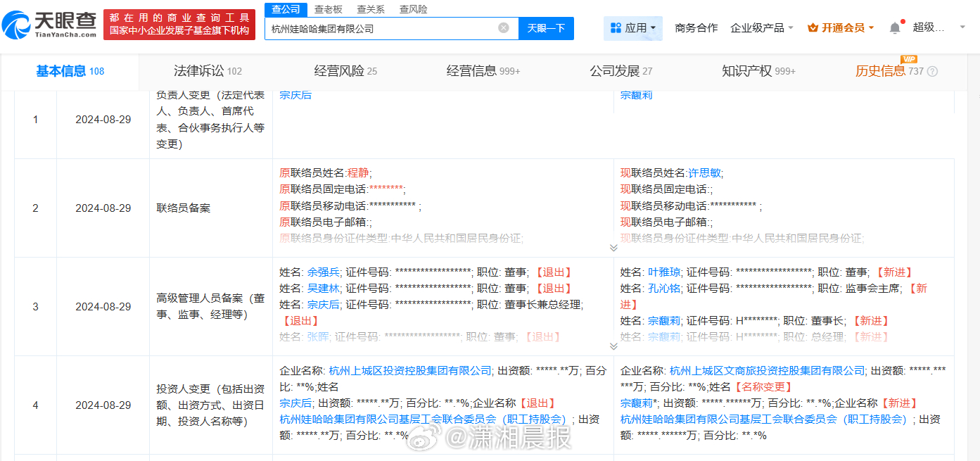Switch to the 知识产权 tab
Viewport: 980px width, 461px height.
pos(758,71)
